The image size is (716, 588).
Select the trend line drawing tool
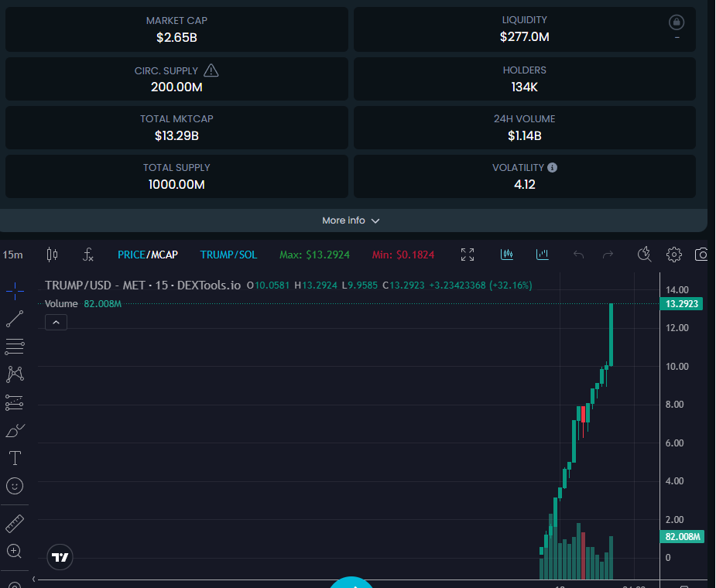15,319
